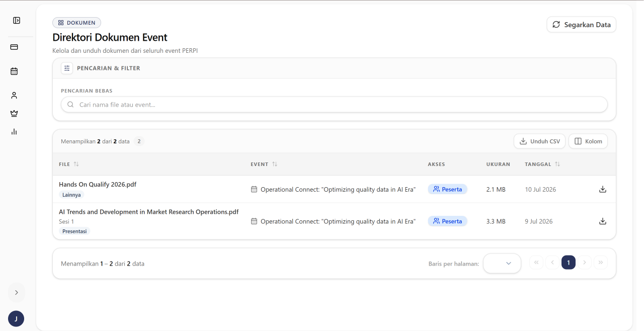Click the date 9 Jul 2026
644x331 pixels.
click(539, 221)
